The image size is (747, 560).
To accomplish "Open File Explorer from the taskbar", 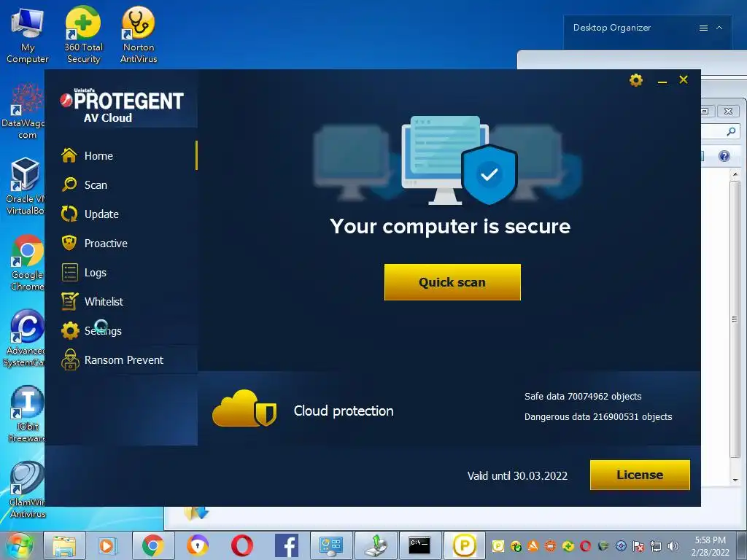I will click(64, 545).
